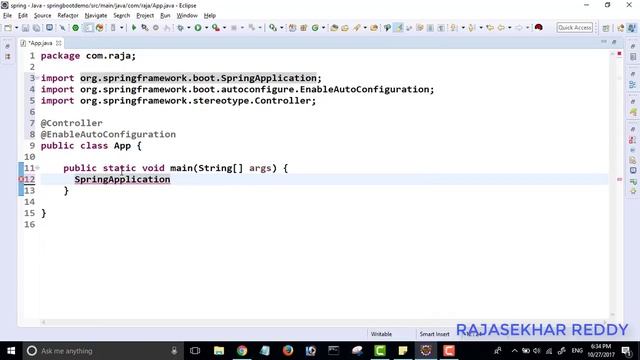
Task: Open the Window menu
Action: pos(187,16)
